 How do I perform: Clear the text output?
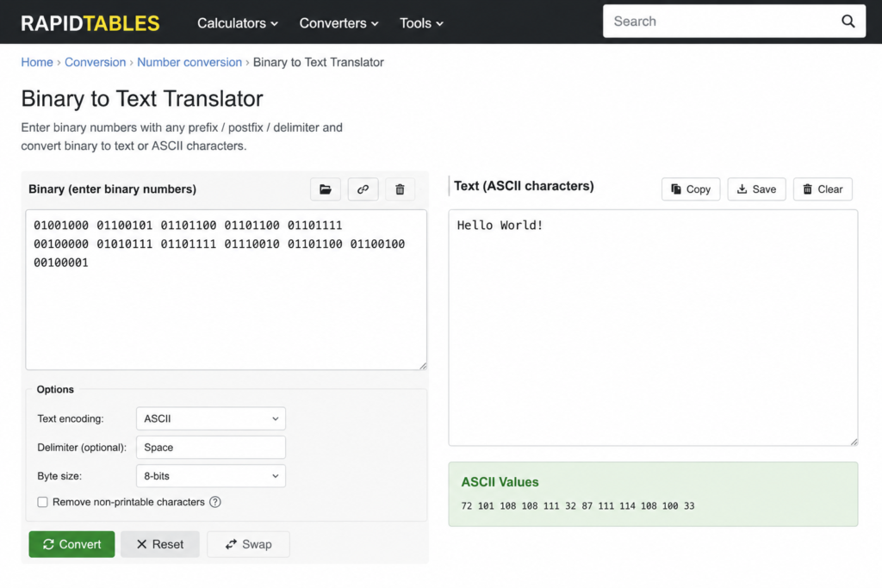(823, 189)
